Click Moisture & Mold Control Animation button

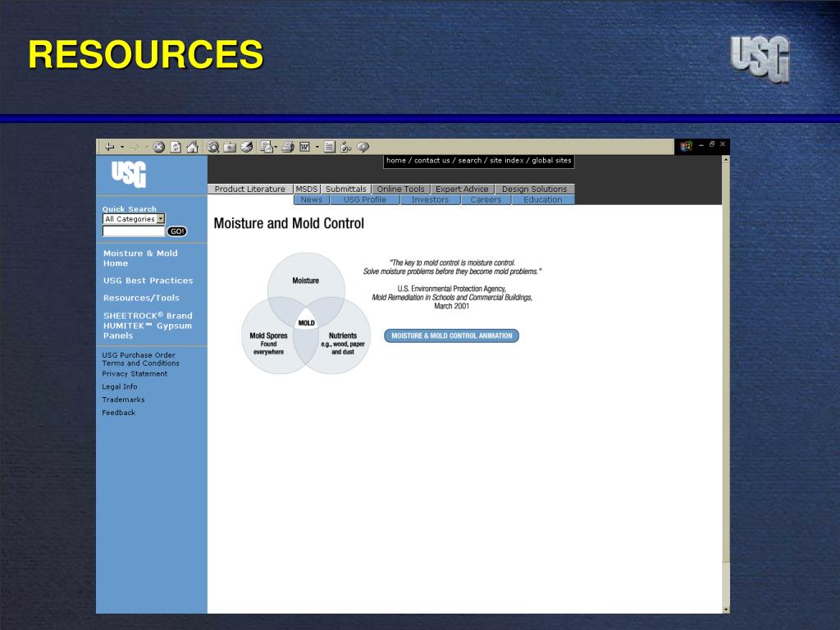452,336
